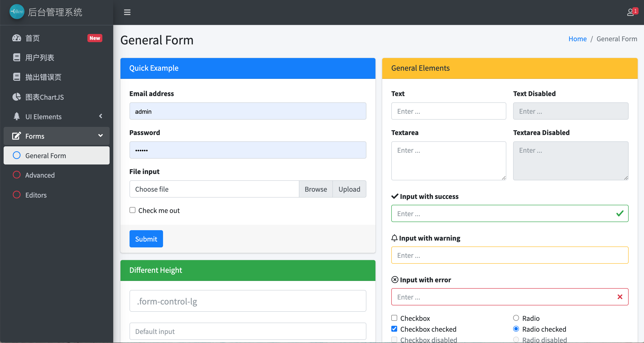Select the Advanced forms submenu item

(57, 175)
